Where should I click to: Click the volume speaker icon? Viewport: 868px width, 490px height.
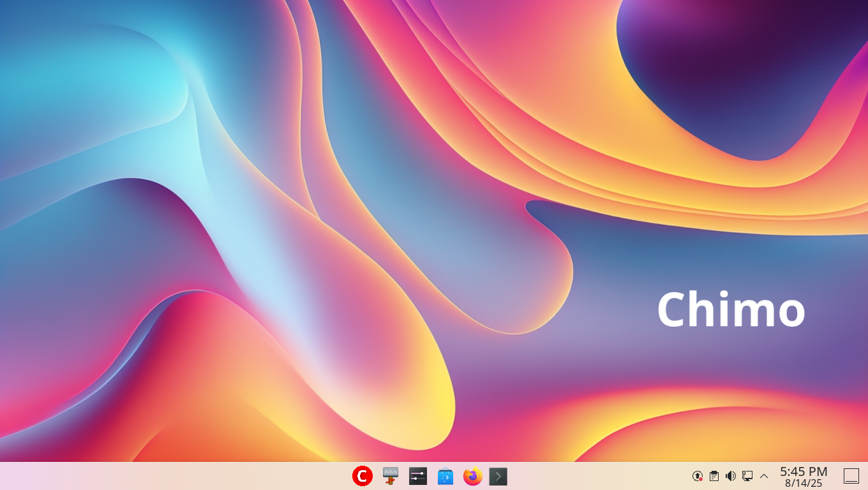tap(731, 476)
